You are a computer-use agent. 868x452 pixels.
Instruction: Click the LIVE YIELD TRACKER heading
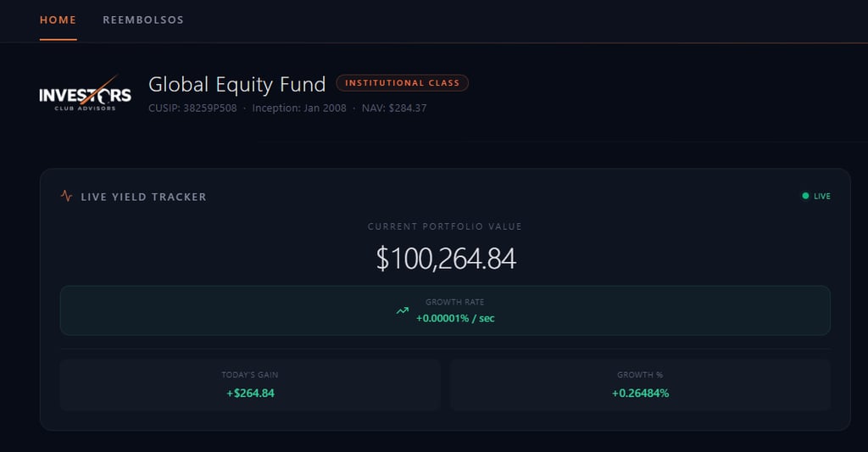click(x=143, y=197)
